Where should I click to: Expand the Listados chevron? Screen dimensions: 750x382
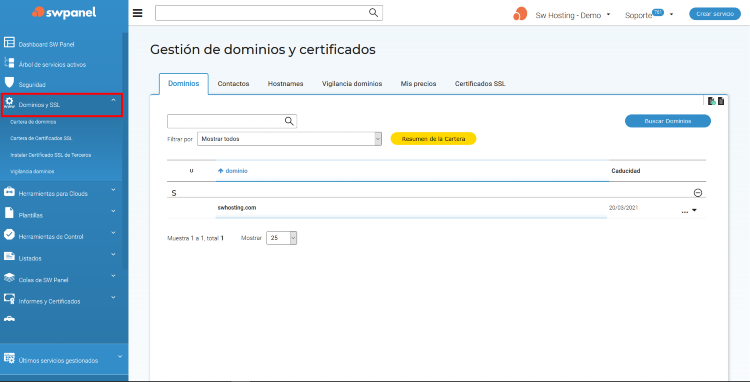113,254
